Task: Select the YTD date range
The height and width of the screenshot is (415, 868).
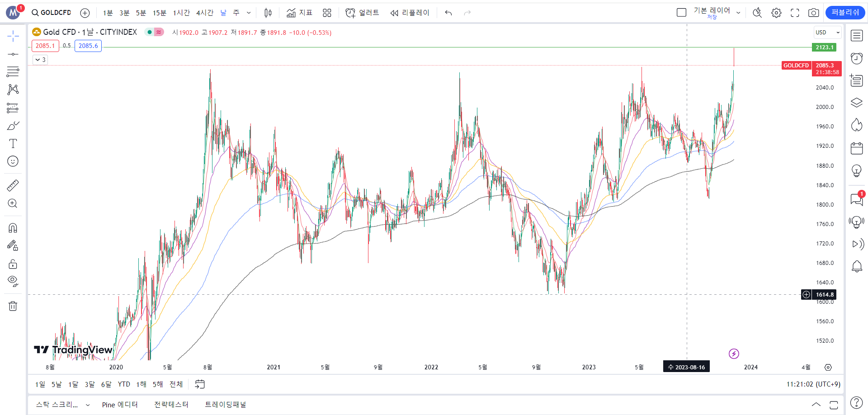Action: 124,384
